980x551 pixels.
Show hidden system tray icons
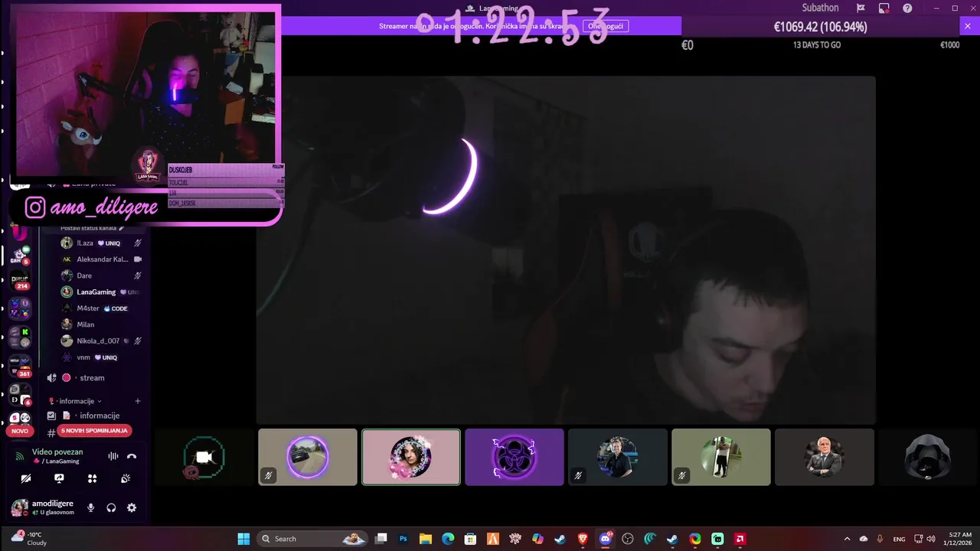(847, 539)
